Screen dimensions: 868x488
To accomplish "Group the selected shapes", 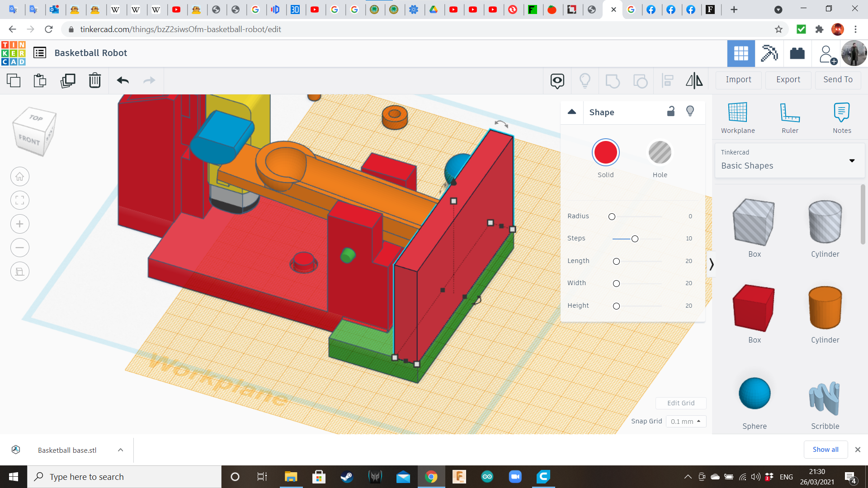I will (613, 80).
